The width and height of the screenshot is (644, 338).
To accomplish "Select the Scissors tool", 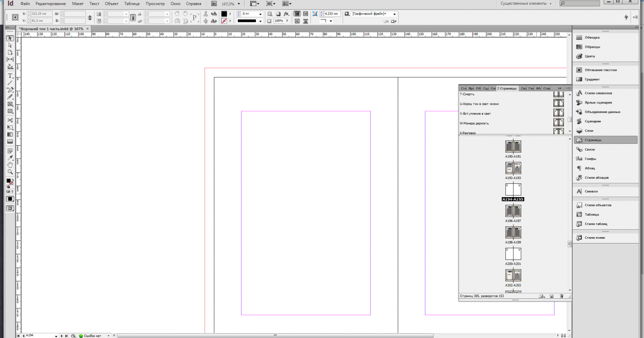I will [10, 120].
